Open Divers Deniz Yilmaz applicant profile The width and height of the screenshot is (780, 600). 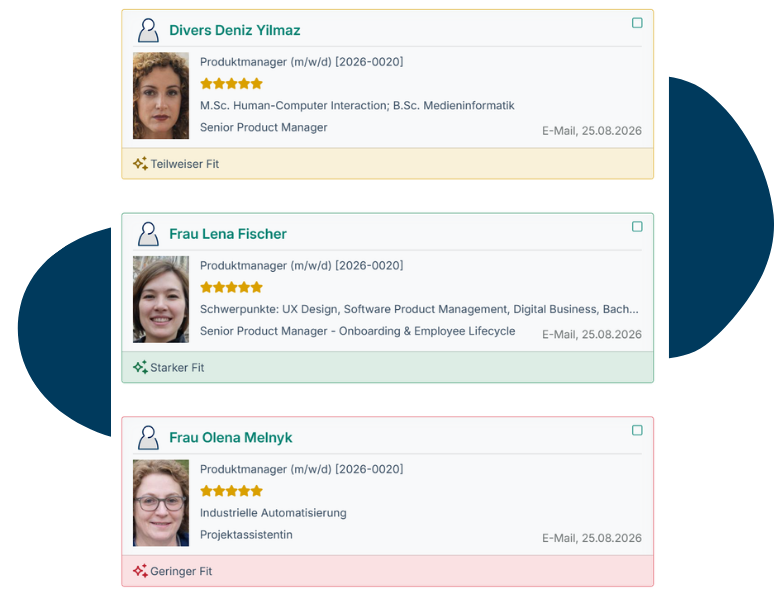[x=235, y=30]
